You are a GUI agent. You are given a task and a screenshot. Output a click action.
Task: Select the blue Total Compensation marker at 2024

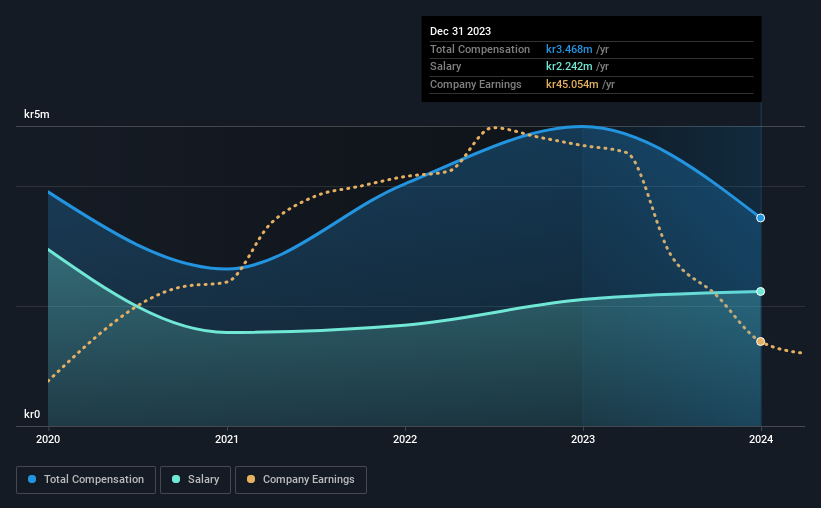[760, 218]
